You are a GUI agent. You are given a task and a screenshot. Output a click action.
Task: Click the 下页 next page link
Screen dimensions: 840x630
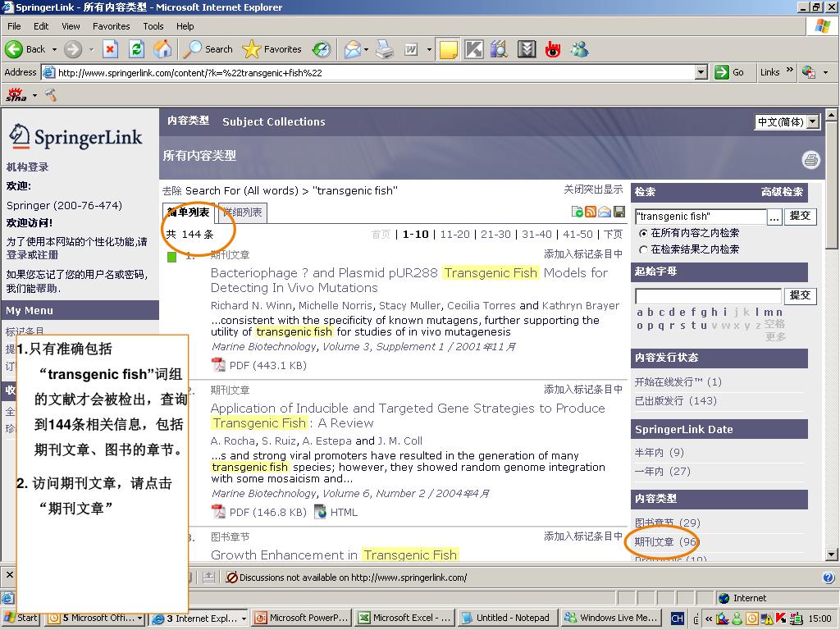[x=613, y=234]
